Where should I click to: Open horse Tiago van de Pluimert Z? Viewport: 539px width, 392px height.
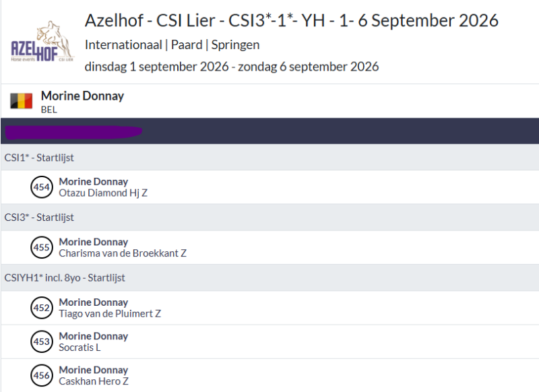(110, 314)
